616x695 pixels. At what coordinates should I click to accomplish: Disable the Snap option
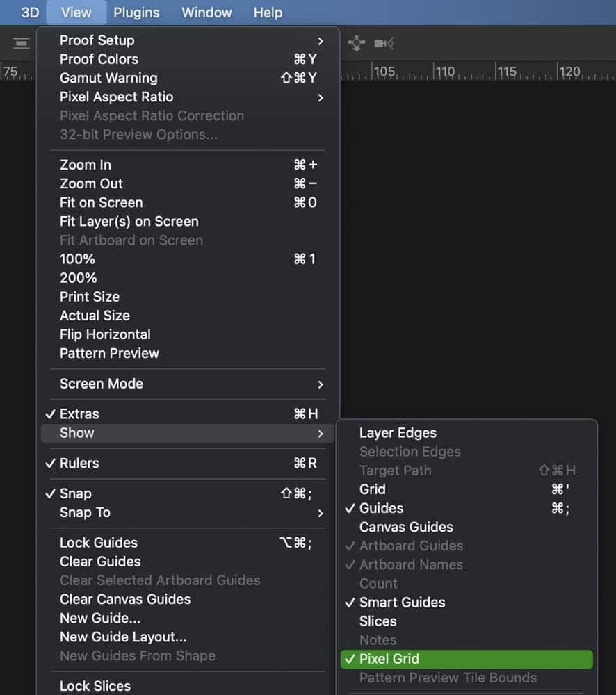[188, 493]
